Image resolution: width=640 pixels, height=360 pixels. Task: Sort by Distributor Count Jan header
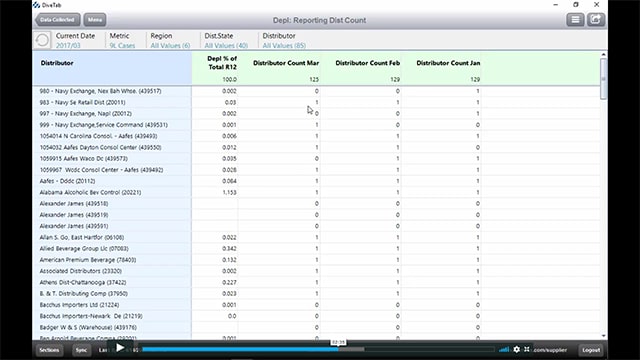(x=448, y=63)
